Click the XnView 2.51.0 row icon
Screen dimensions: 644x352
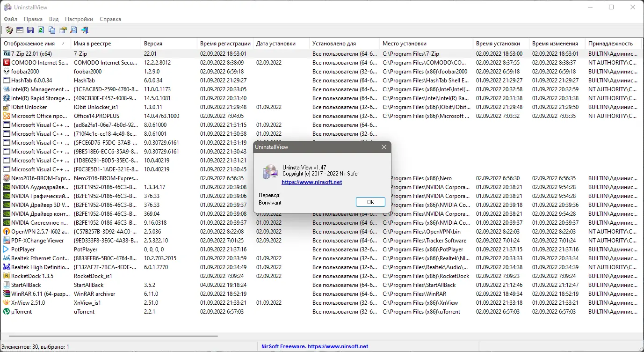click(7, 303)
